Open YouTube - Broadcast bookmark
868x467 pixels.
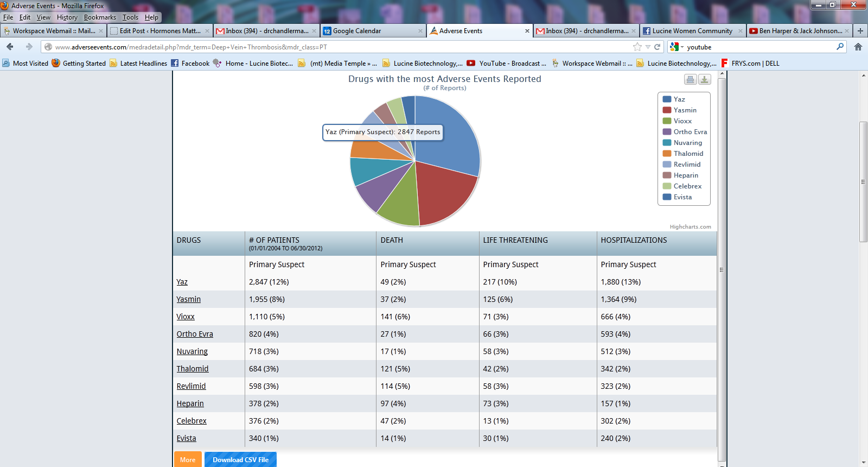tap(507, 63)
